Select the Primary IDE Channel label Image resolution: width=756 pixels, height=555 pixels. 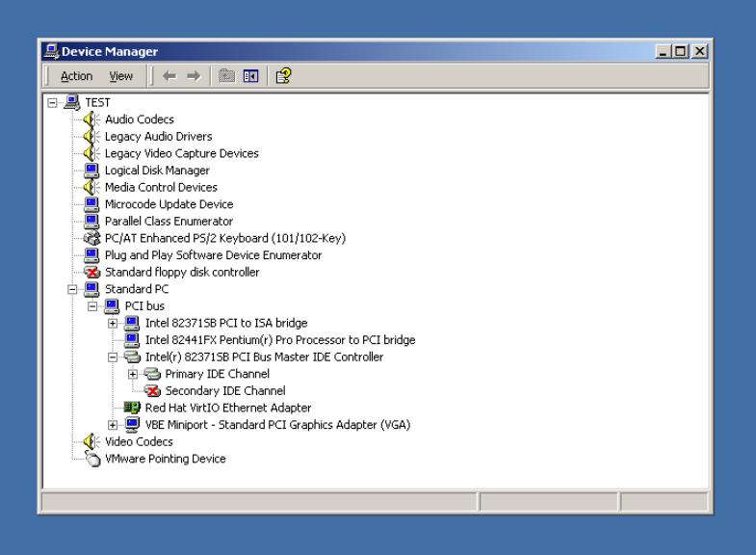(x=217, y=374)
